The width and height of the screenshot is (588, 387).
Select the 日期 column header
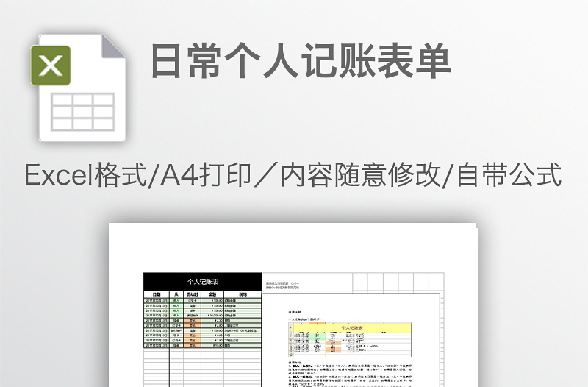coord(157,294)
